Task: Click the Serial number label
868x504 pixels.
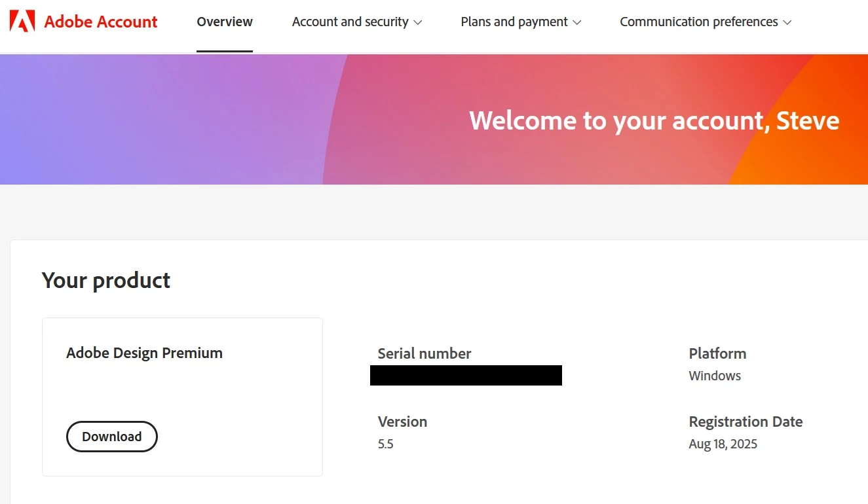Action: [425, 353]
